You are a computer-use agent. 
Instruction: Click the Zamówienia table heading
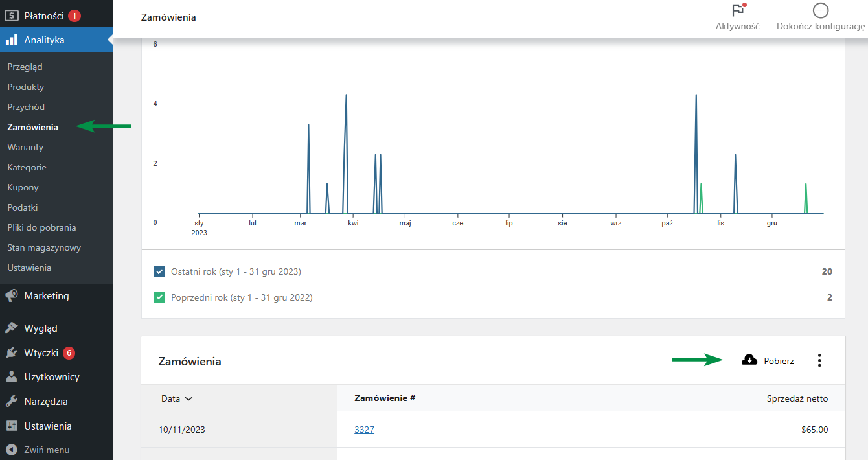coord(190,362)
